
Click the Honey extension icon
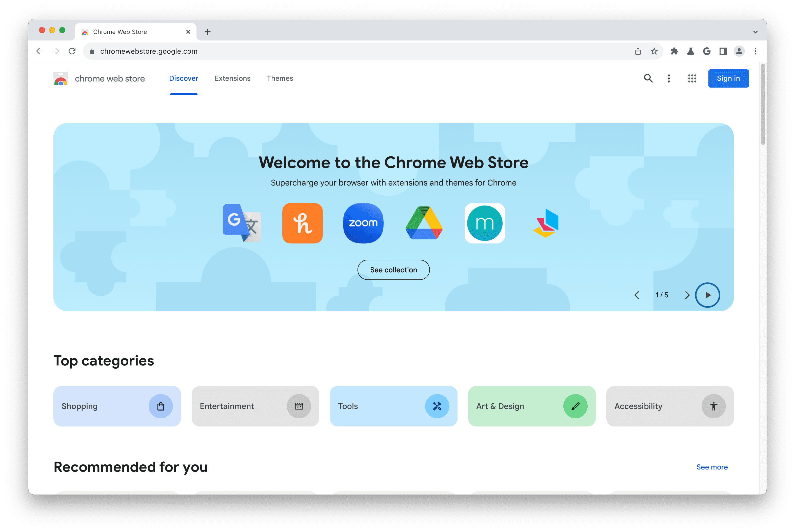(302, 223)
